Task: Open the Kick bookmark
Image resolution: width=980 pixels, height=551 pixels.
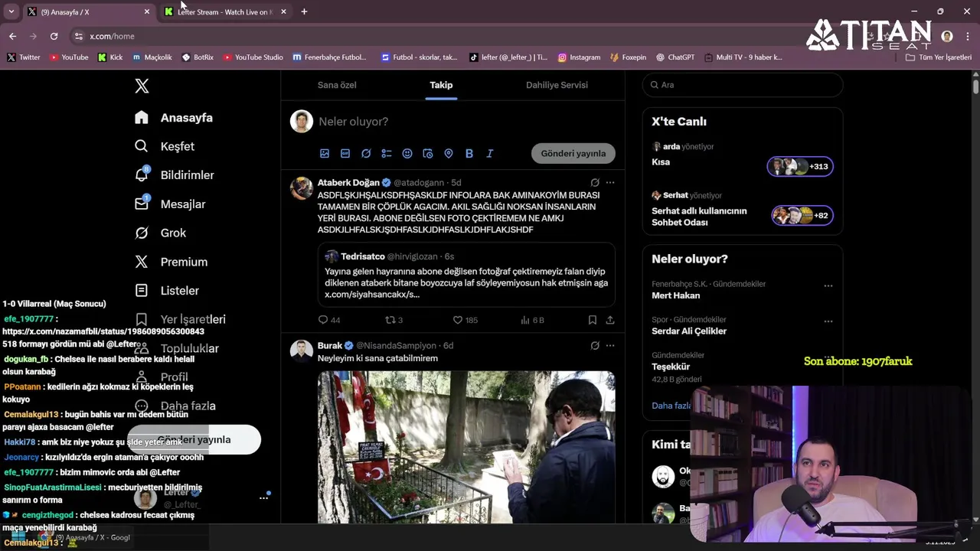Action: (110, 57)
